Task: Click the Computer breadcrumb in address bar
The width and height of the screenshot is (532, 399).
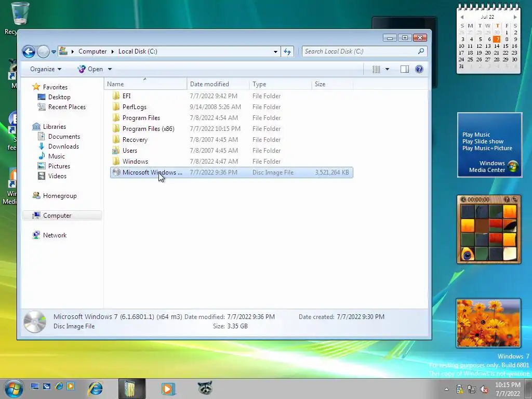Action: pyautogui.click(x=92, y=51)
